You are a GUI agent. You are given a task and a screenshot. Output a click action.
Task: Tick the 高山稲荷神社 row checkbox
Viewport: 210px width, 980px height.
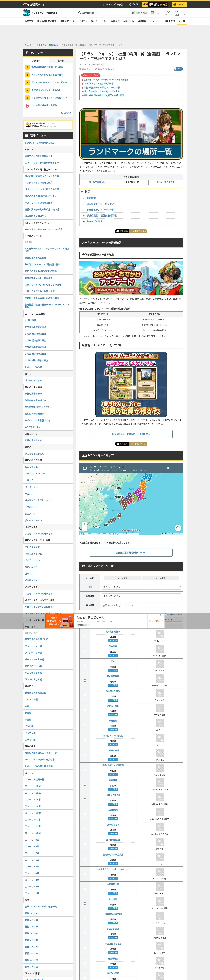(x=85, y=681)
